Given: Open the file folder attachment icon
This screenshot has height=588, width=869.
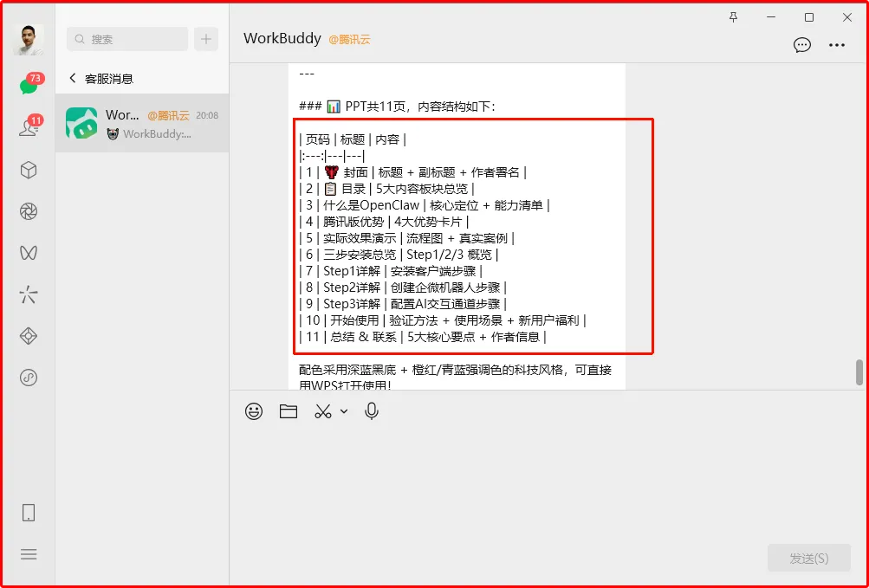Looking at the screenshot, I should click(289, 411).
